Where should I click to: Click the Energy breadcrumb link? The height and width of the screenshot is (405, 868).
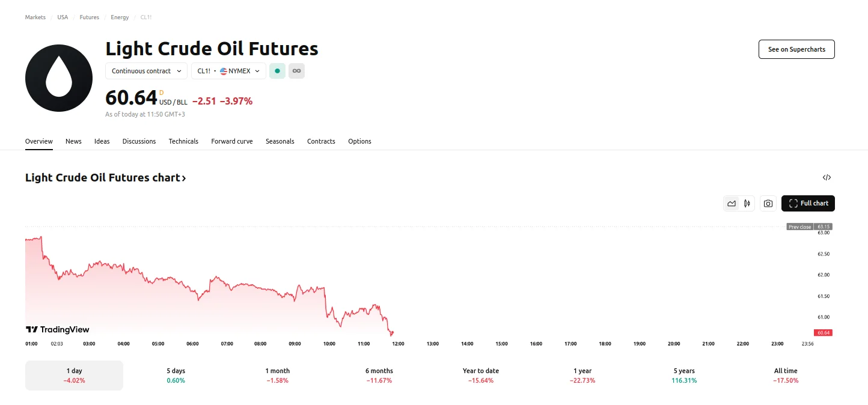pyautogui.click(x=119, y=17)
